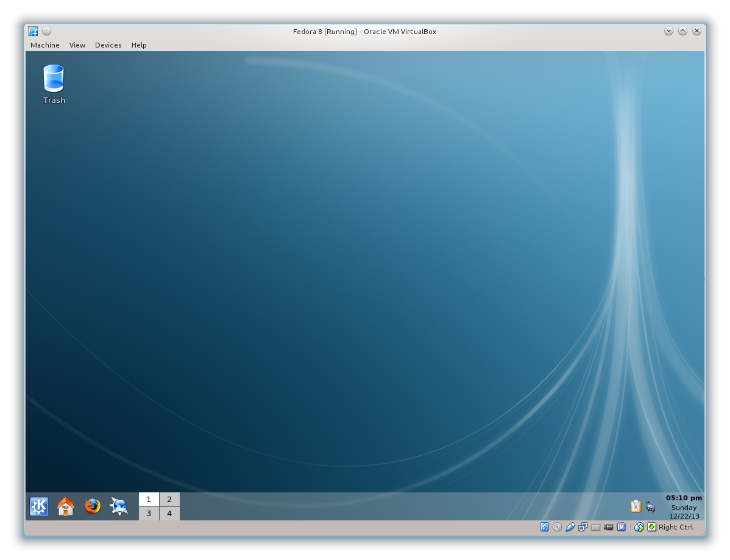
Task: Open the View menu
Action: pos(77,45)
